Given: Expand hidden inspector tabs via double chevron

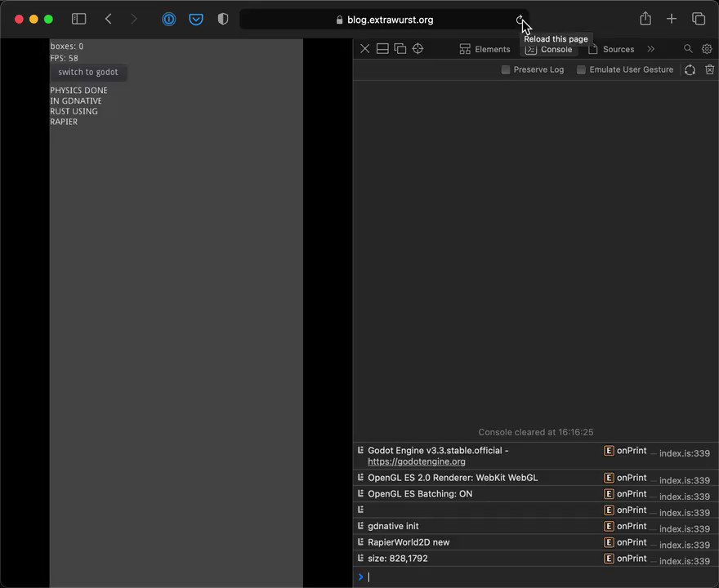Looking at the screenshot, I should (651, 48).
